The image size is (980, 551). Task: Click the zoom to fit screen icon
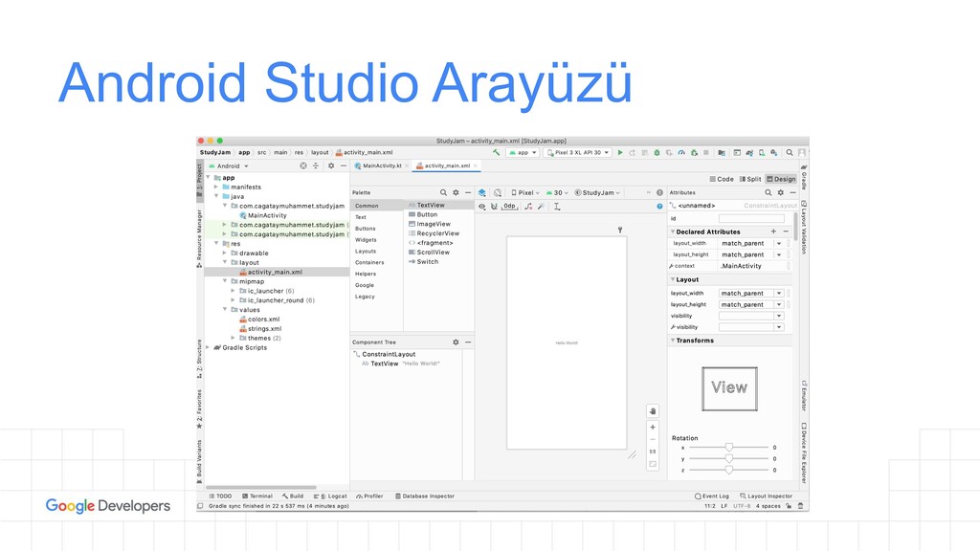pyautogui.click(x=653, y=464)
